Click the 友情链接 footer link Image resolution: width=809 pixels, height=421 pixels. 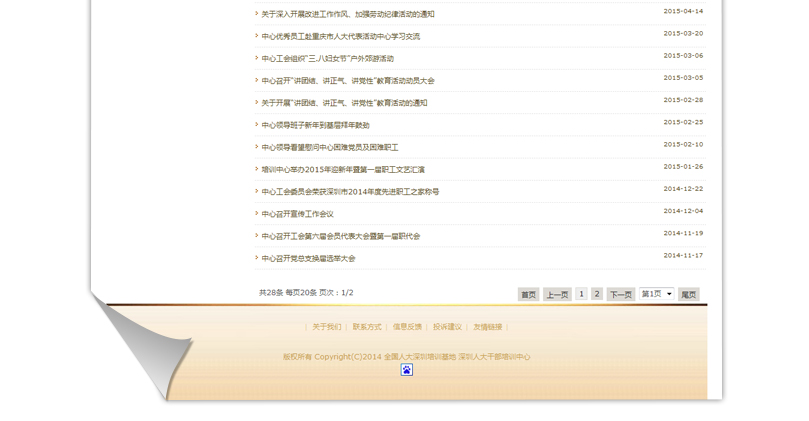(488, 327)
